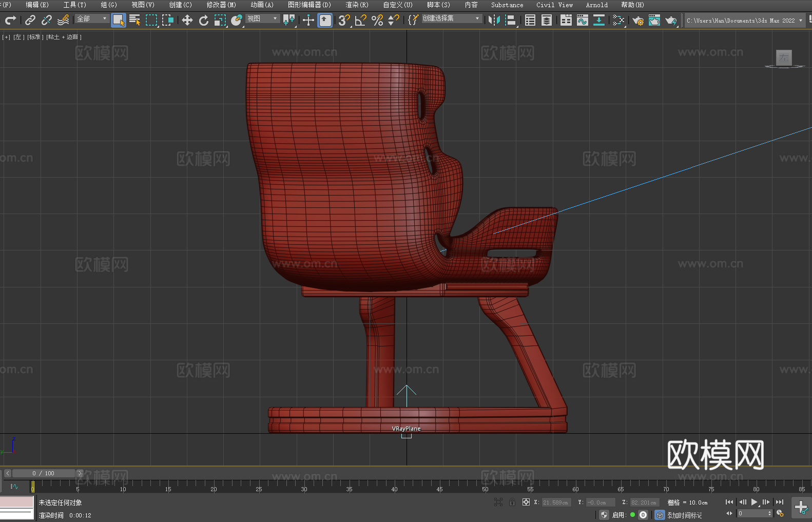This screenshot has width=812, height=522.
Task: Toggle Spinner Snap
Action: tap(394, 20)
